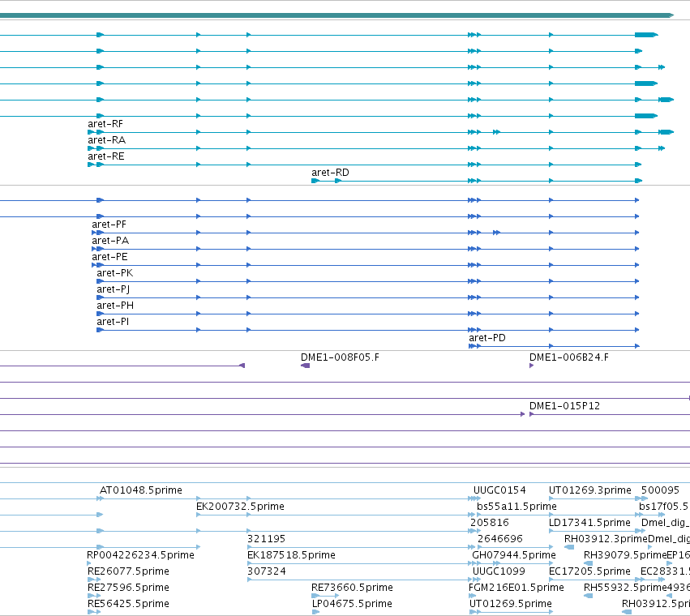690x616 pixels.
Task: Select the aret-RD transcript label
Action: (x=330, y=173)
